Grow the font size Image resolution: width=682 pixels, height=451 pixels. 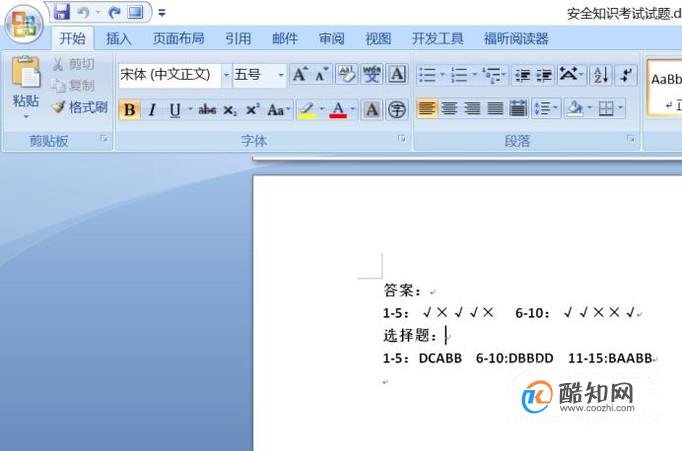(x=300, y=74)
